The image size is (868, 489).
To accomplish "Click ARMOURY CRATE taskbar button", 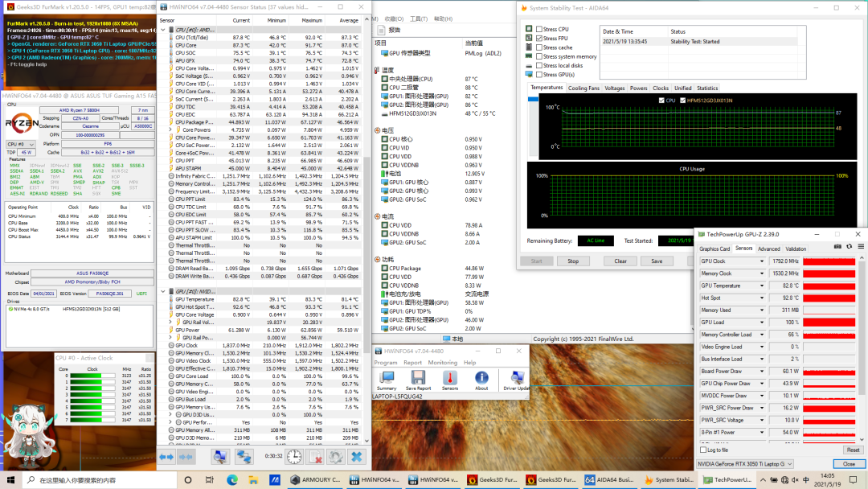I will [x=316, y=479].
